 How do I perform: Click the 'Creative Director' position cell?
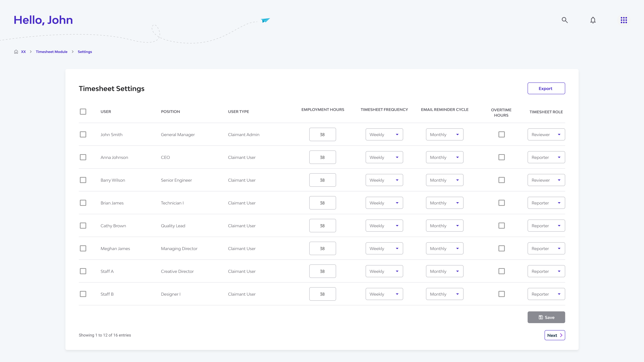tap(177, 271)
